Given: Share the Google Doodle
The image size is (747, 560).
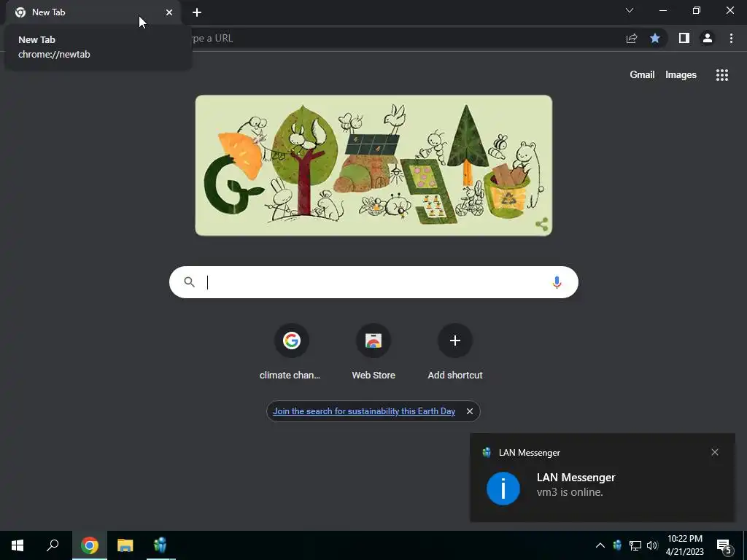Looking at the screenshot, I should point(542,225).
